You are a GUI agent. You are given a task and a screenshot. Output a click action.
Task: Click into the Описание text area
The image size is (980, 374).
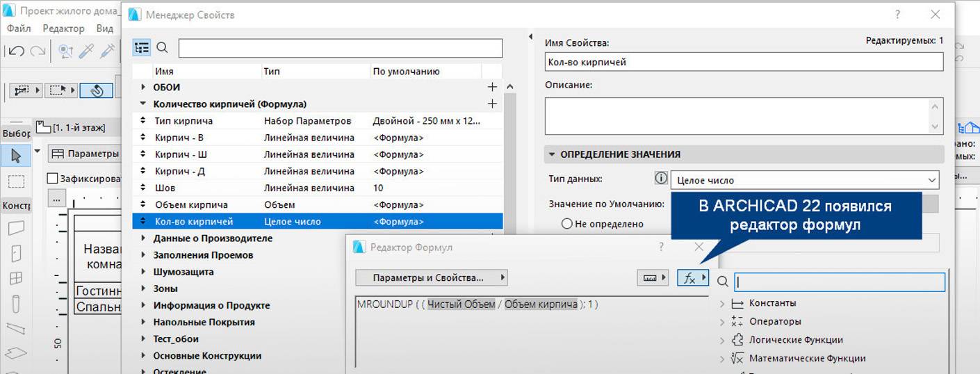coord(737,115)
